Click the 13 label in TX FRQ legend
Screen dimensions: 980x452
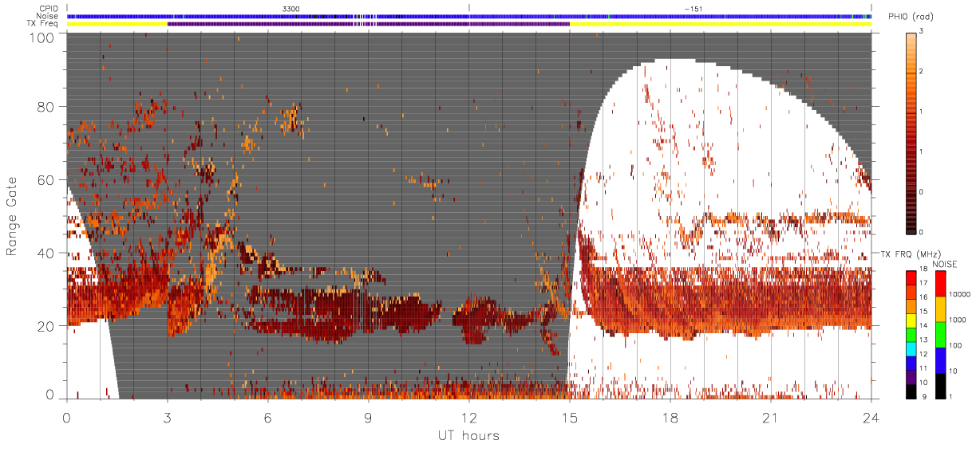(x=923, y=340)
